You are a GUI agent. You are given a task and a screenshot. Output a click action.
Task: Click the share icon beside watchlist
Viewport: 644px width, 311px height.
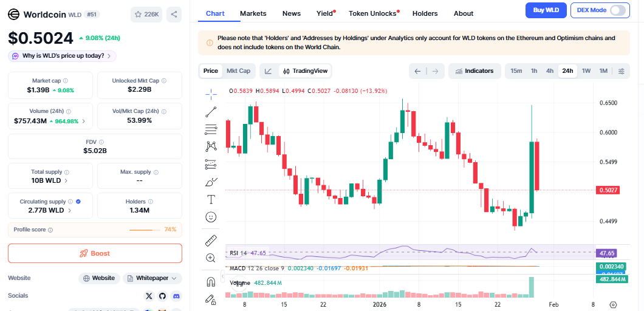point(174,15)
